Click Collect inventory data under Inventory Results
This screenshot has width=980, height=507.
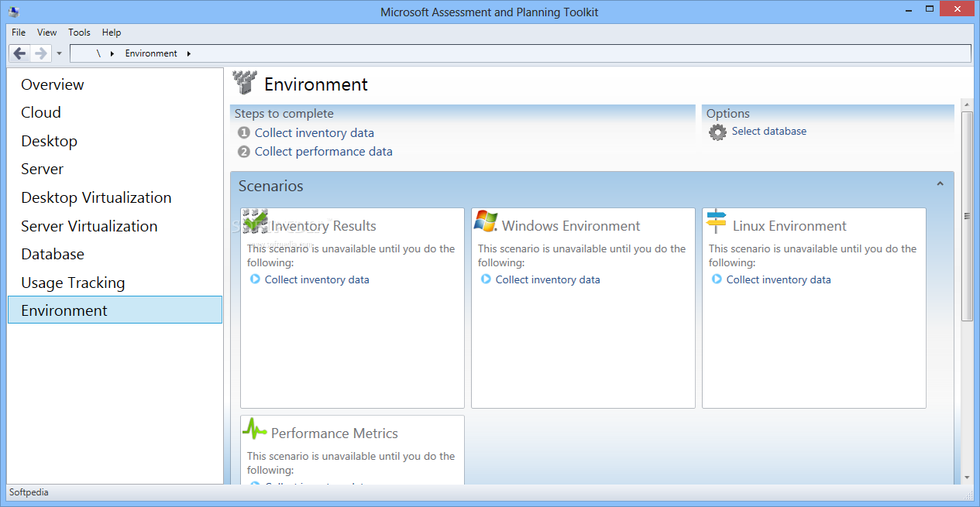click(x=317, y=279)
